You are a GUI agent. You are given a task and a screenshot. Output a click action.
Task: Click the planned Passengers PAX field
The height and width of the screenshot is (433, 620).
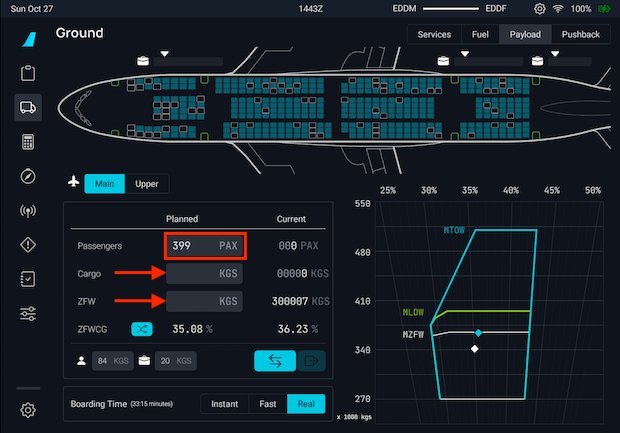[205, 245]
